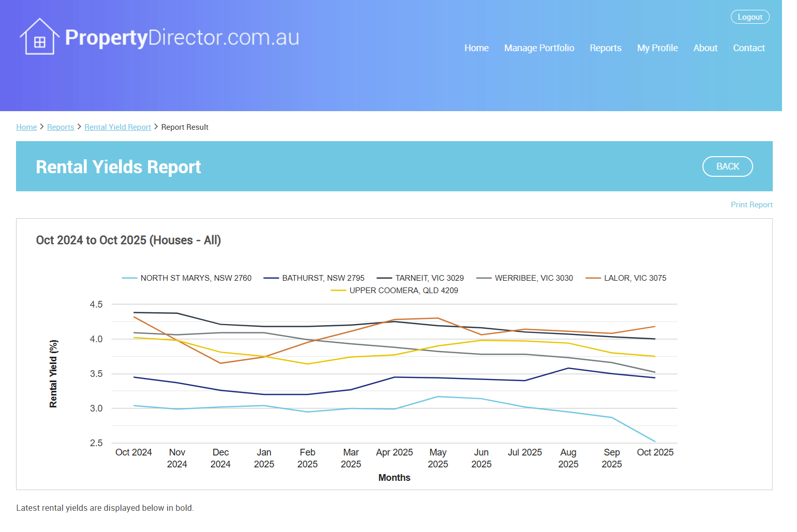This screenshot has width=797, height=532.
Task: Navigate to the Contact page
Action: pyautogui.click(x=748, y=48)
